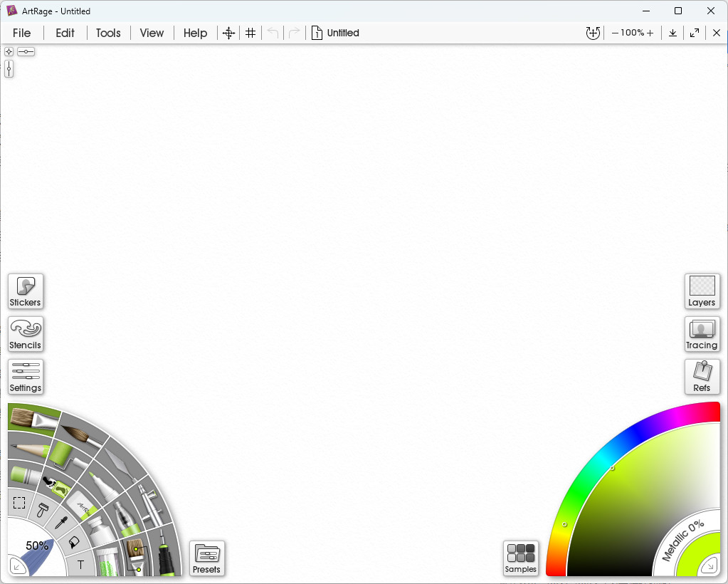
Task: Click the small horizontal slider pod top-left
Action: pos(26,51)
